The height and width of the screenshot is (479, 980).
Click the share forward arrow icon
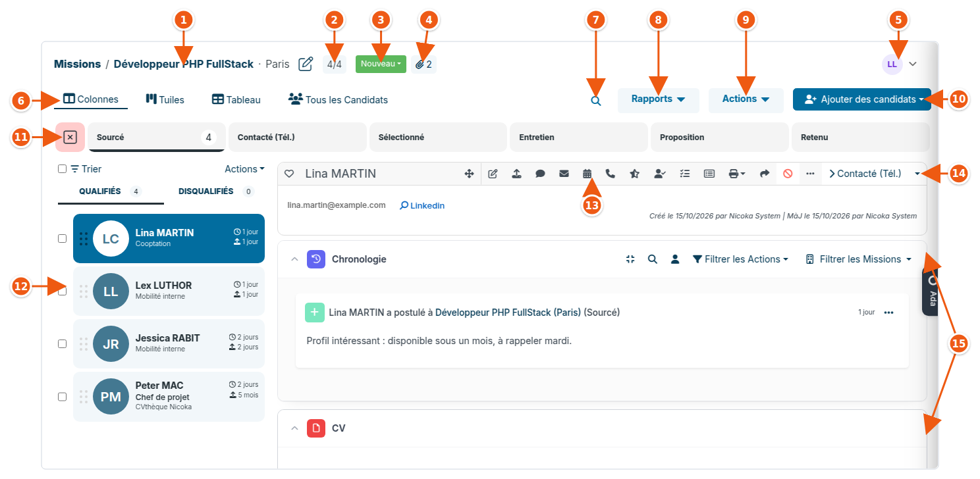coord(764,174)
